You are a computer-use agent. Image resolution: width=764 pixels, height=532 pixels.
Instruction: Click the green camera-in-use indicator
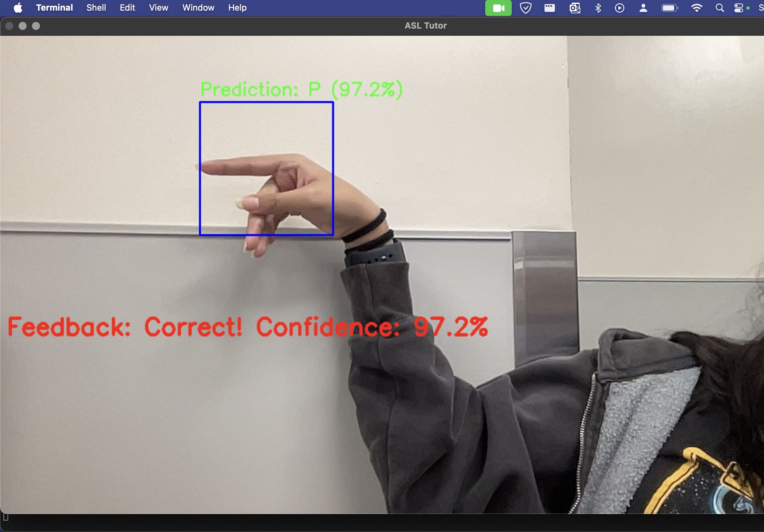pos(498,8)
